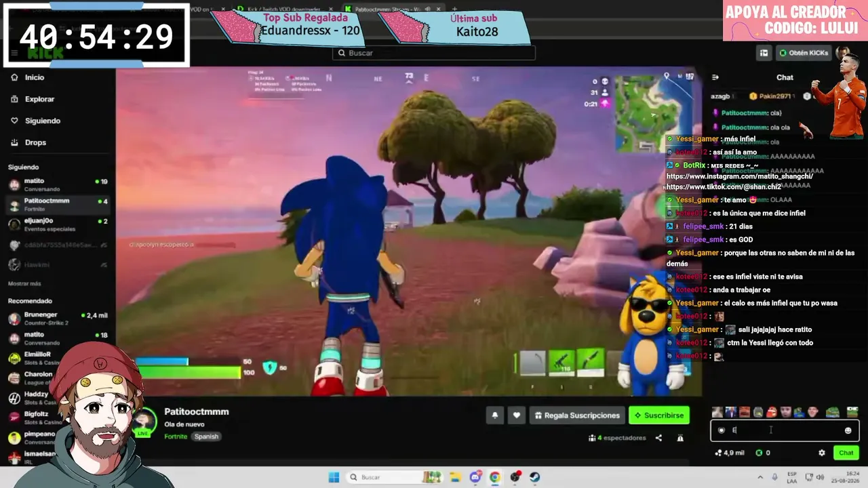Click the green Suscribirse button
This screenshot has width=868, height=488.
coord(659,415)
